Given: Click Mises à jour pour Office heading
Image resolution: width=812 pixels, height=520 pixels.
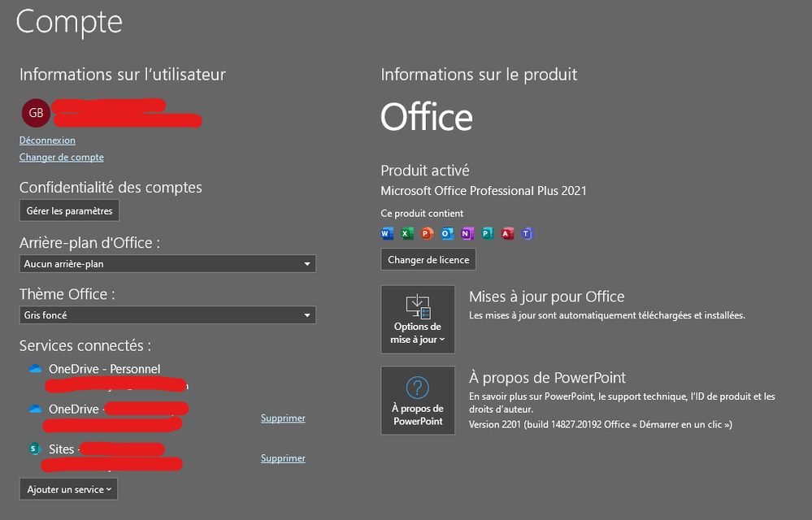Looking at the screenshot, I should point(546,297).
